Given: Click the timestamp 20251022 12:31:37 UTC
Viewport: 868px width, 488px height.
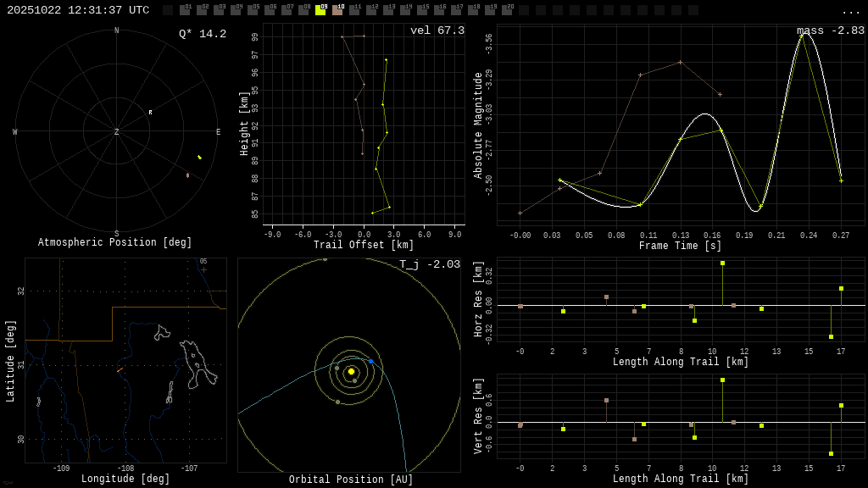Looking at the screenshot, I should (78, 10).
